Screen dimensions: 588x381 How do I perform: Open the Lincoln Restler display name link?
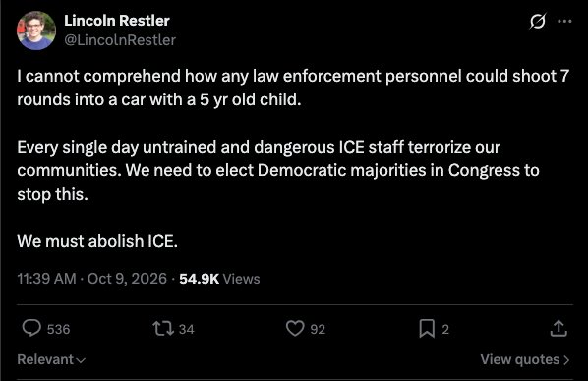point(117,21)
